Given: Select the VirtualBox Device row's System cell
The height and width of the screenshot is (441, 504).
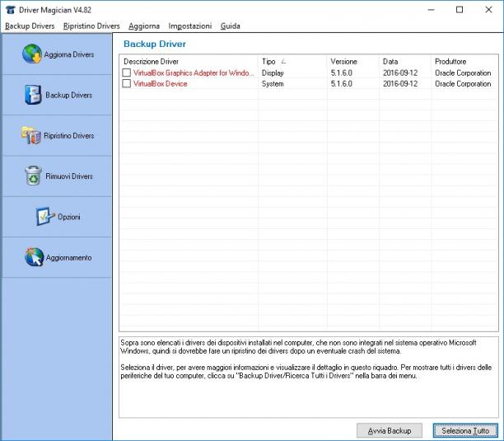Looking at the screenshot, I should coord(273,84).
